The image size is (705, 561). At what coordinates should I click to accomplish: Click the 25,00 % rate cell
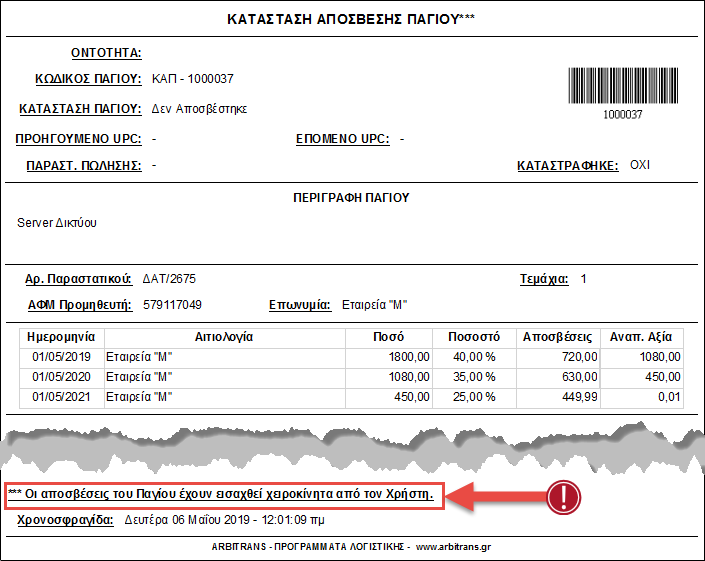[x=474, y=397]
